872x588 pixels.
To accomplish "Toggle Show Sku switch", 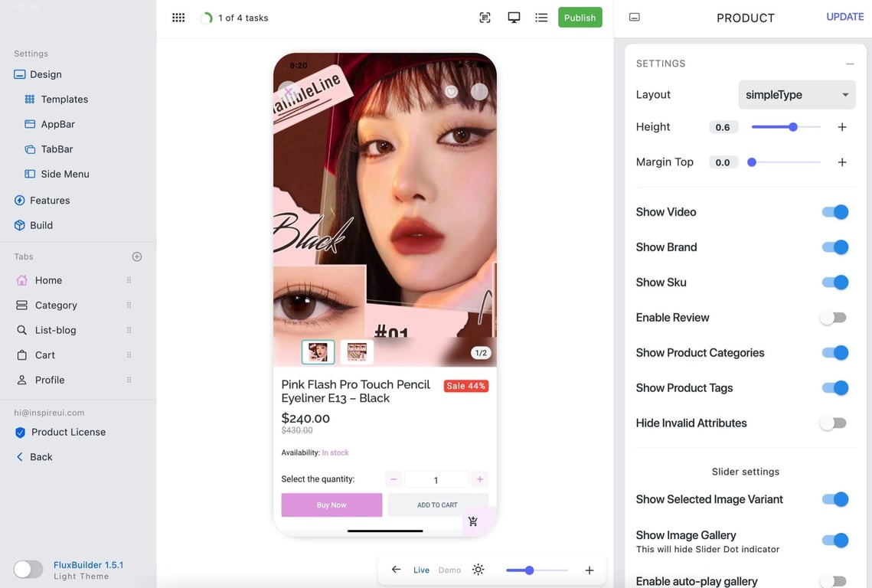I will tap(835, 283).
